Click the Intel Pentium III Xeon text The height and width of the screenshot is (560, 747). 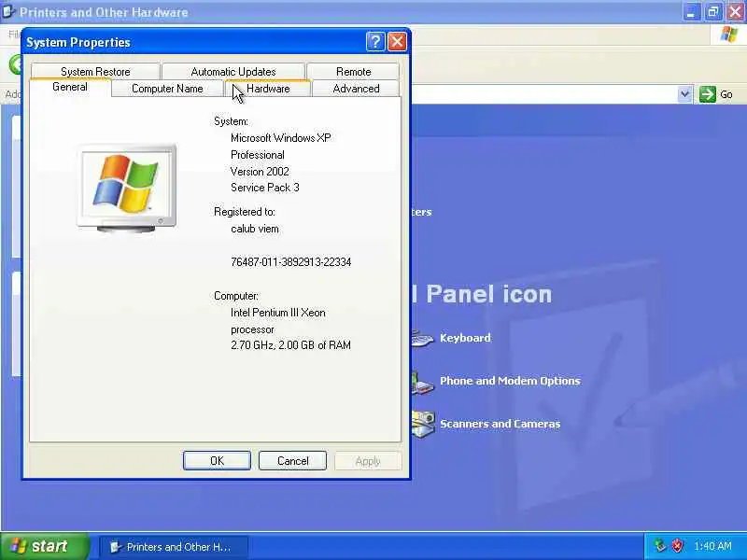278,313
